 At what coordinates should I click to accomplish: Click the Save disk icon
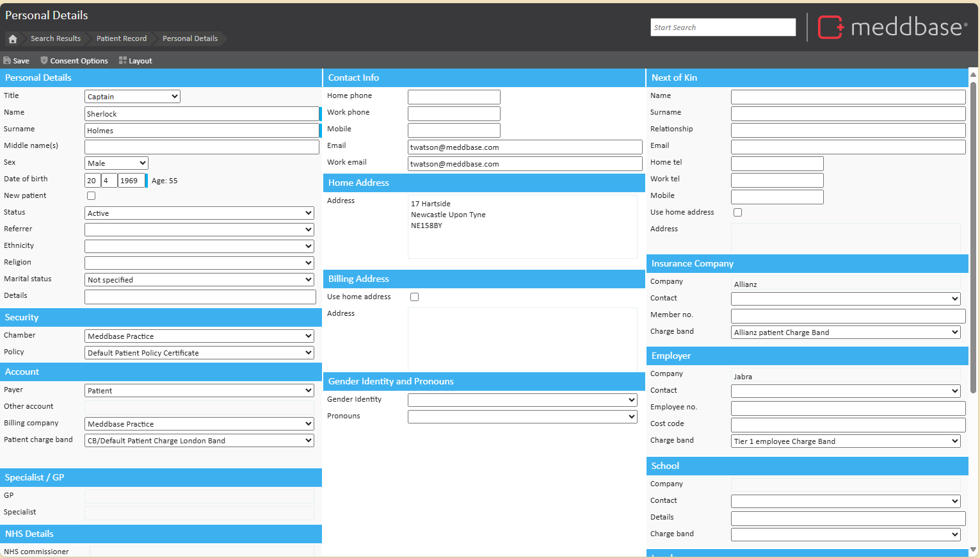click(x=7, y=61)
